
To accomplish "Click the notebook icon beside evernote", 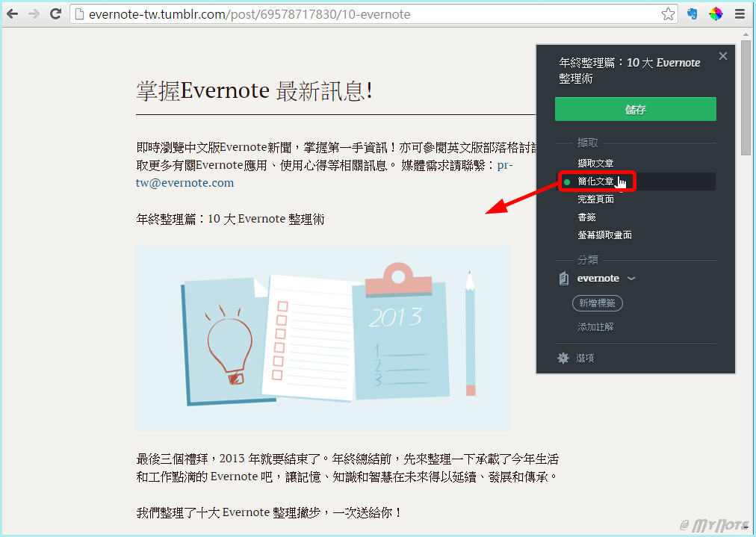I will point(563,279).
